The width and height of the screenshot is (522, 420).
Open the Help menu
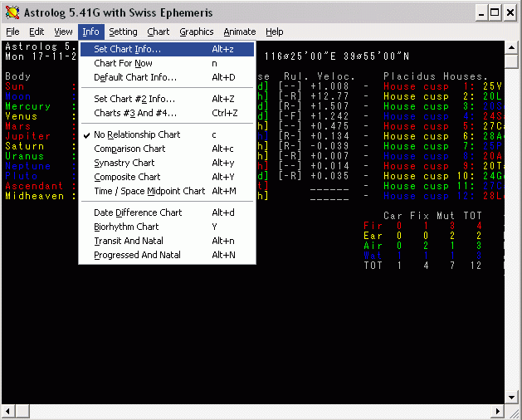tap(275, 32)
